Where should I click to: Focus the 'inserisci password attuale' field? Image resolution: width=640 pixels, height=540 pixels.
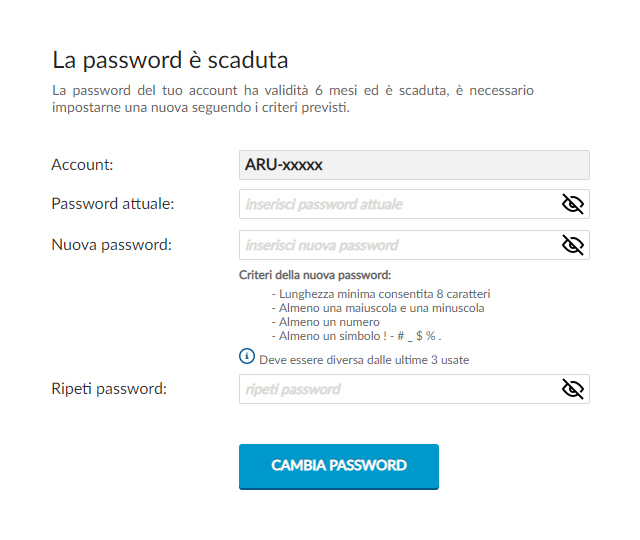(x=414, y=204)
